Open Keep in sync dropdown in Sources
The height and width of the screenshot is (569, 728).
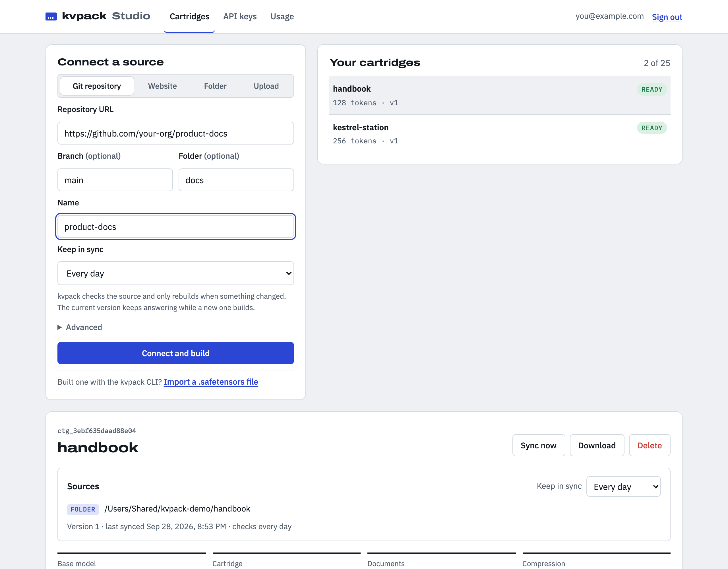[x=623, y=486]
